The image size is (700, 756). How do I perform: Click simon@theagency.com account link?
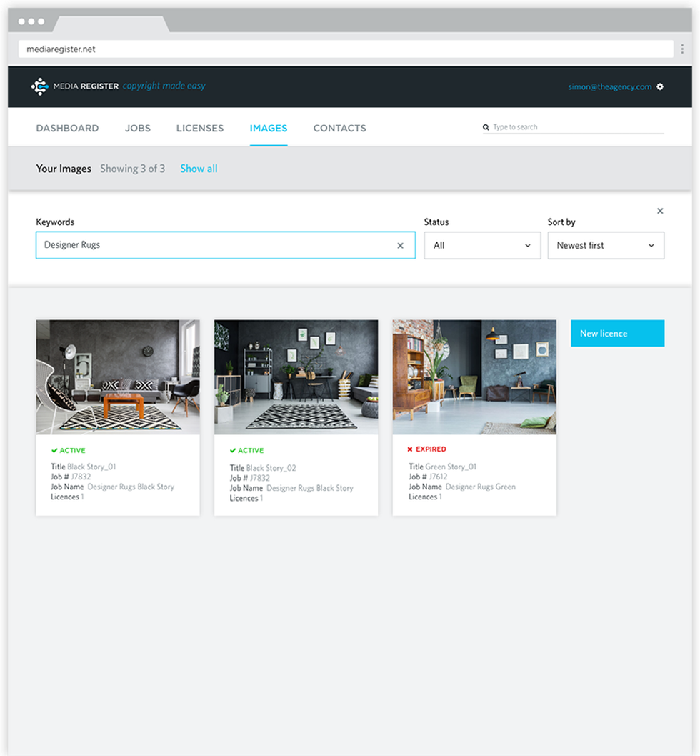click(x=609, y=87)
